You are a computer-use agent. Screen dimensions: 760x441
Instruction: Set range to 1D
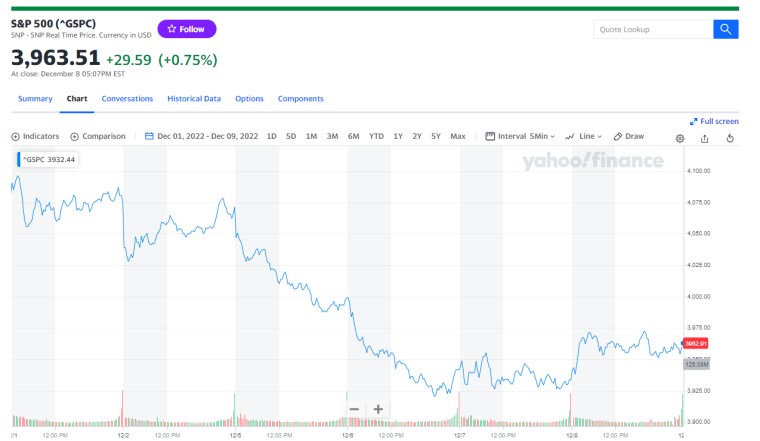coord(271,136)
